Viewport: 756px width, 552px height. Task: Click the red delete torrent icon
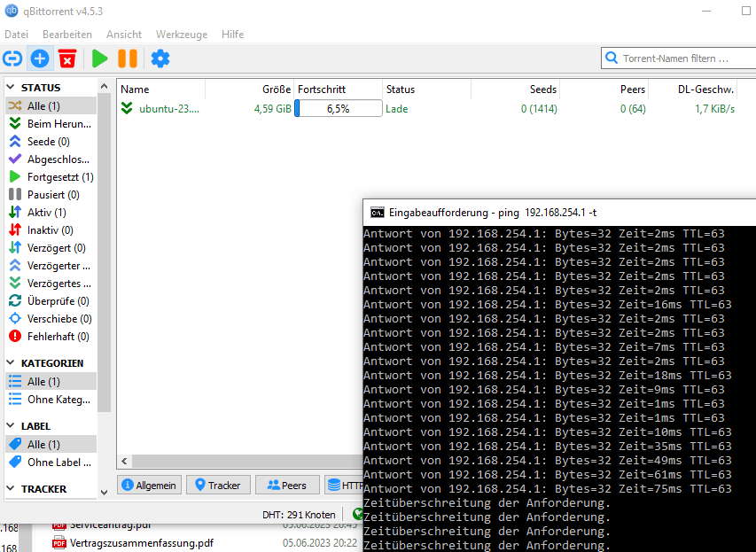click(67, 58)
